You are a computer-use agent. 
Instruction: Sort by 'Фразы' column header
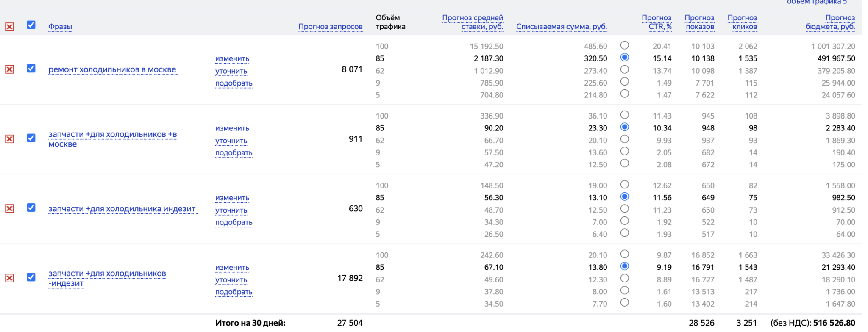(60, 27)
